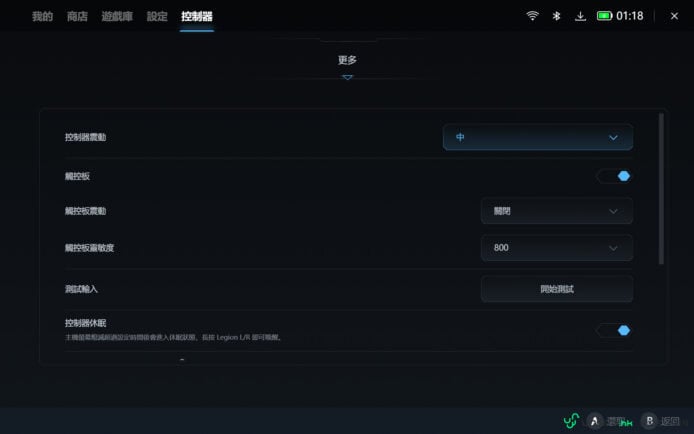Open the 遊戲庫 tab
The height and width of the screenshot is (434, 694).
(x=116, y=16)
